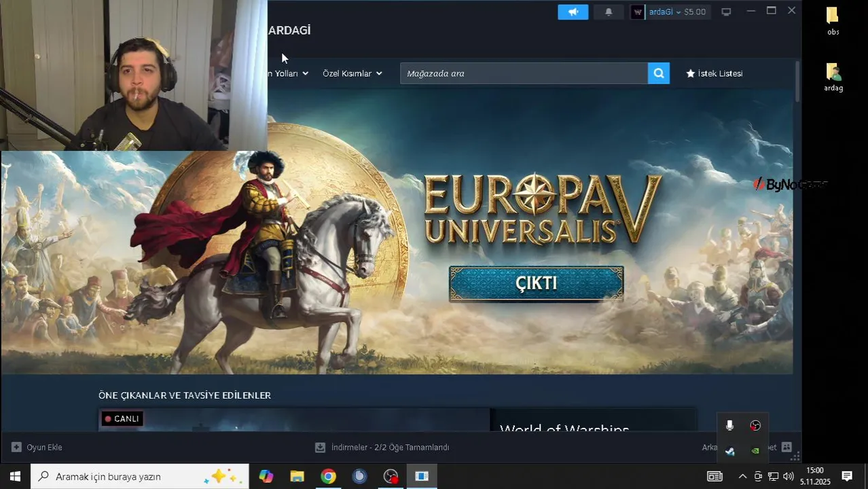The width and height of the screenshot is (868, 489).
Task: Click the ÇIKTI button on the banner
Action: [x=536, y=283]
